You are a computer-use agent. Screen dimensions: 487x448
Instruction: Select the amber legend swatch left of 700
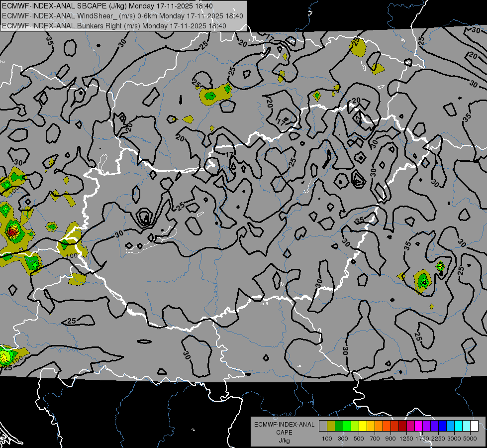point(371,426)
